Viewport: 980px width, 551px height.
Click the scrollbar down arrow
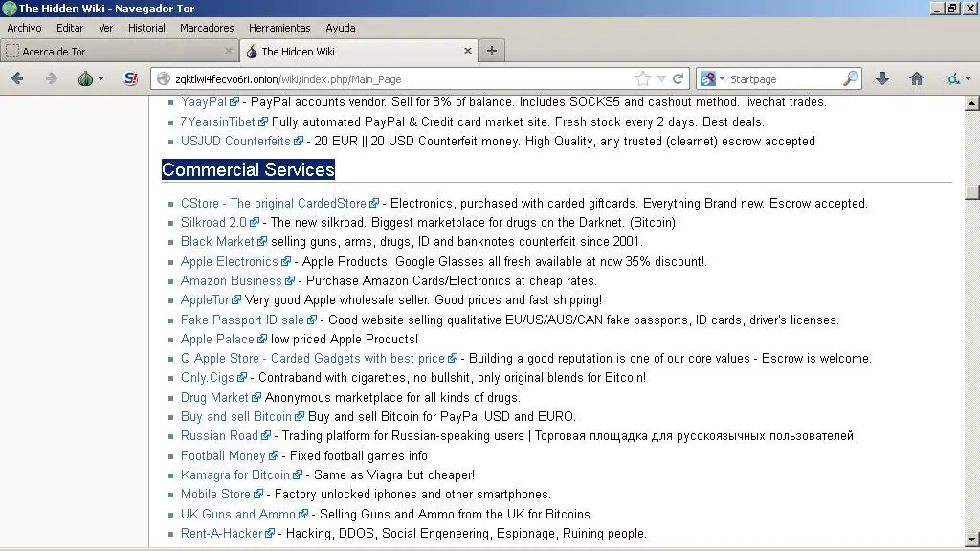point(972,540)
